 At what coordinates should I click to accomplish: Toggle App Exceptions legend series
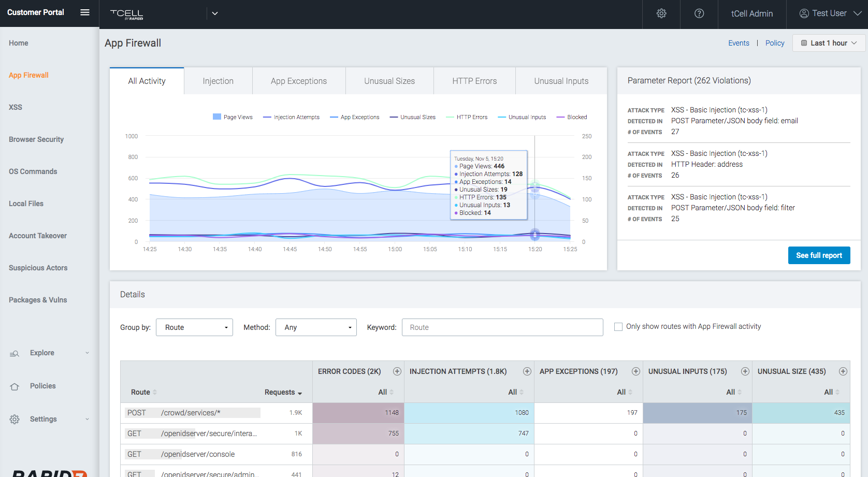click(355, 117)
